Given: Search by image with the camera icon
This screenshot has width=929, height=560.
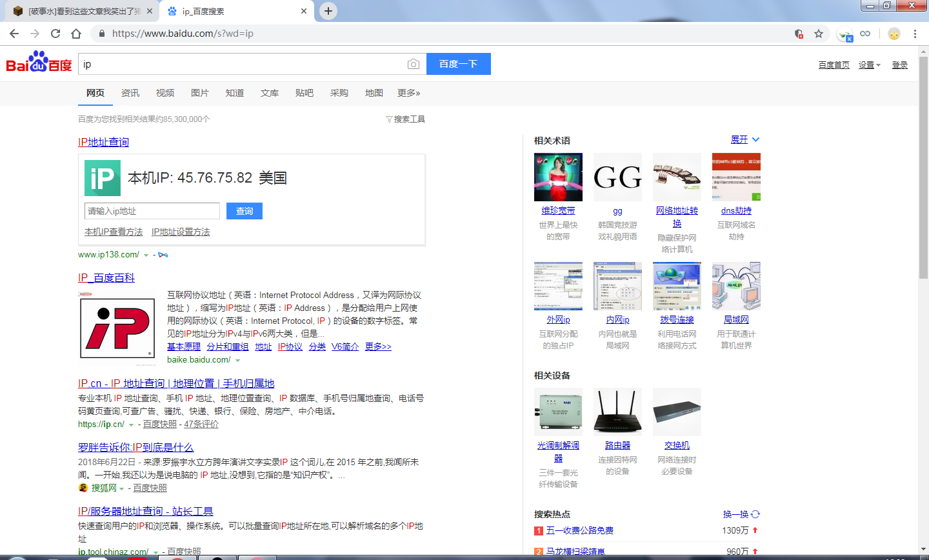Looking at the screenshot, I should pyautogui.click(x=414, y=64).
